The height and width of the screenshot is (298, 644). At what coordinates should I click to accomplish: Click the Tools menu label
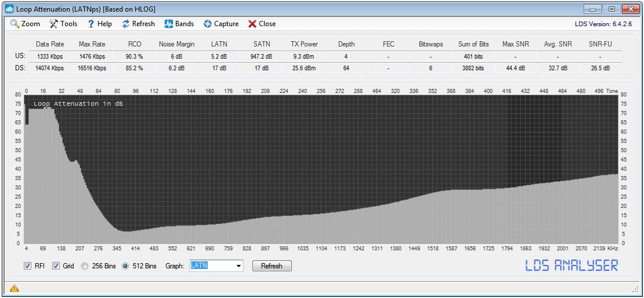pyautogui.click(x=68, y=24)
